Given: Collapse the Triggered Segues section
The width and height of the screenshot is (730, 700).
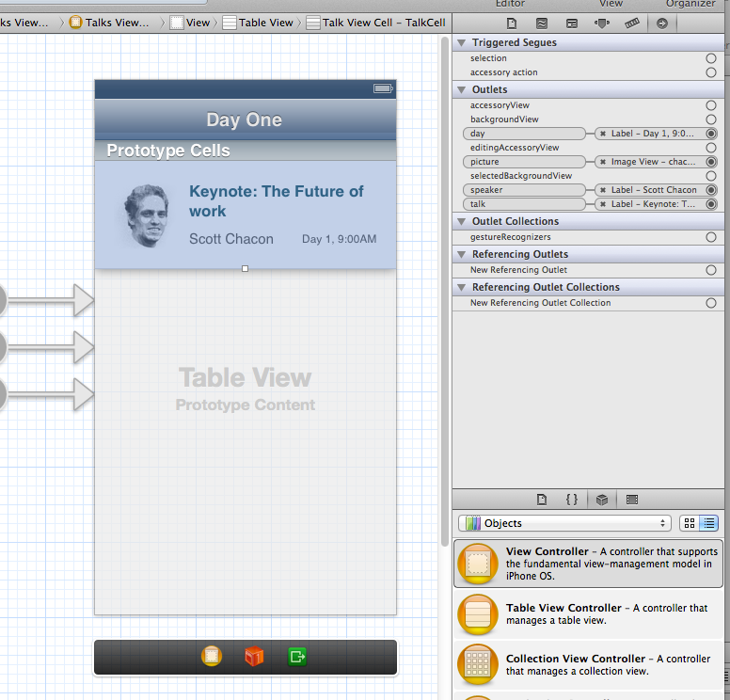Looking at the screenshot, I should 461,43.
